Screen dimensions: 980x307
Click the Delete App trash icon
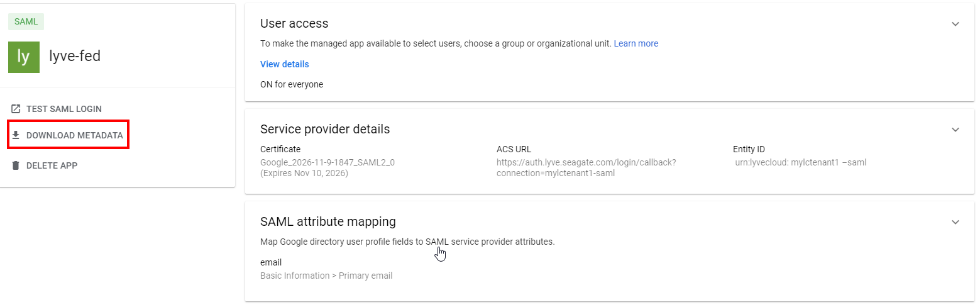click(x=16, y=165)
